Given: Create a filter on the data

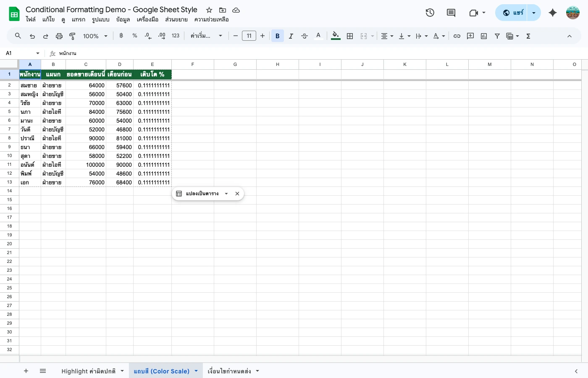Looking at the screenshot, I should (x=497, y=36).
